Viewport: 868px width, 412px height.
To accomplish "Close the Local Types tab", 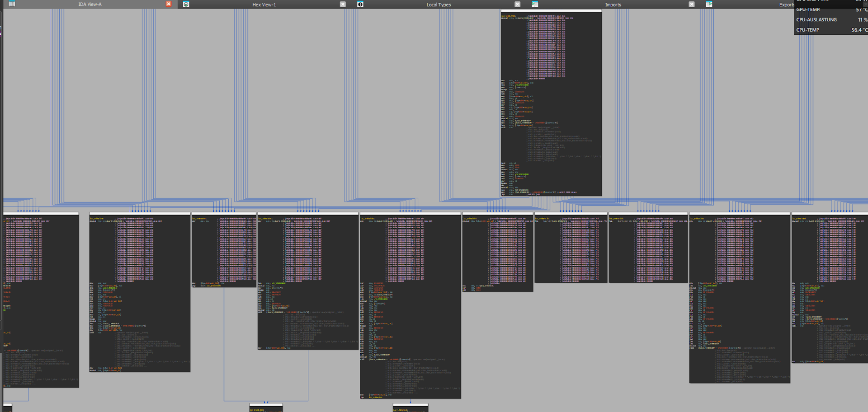I will (x=518, y=4).
